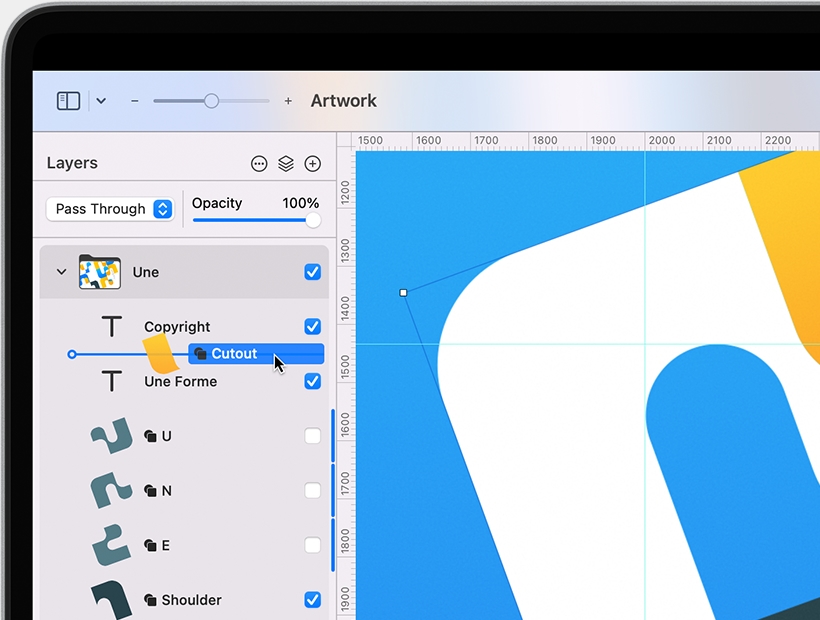
Task: Click the plus icon to insert a layer
Action: (312, 163)
